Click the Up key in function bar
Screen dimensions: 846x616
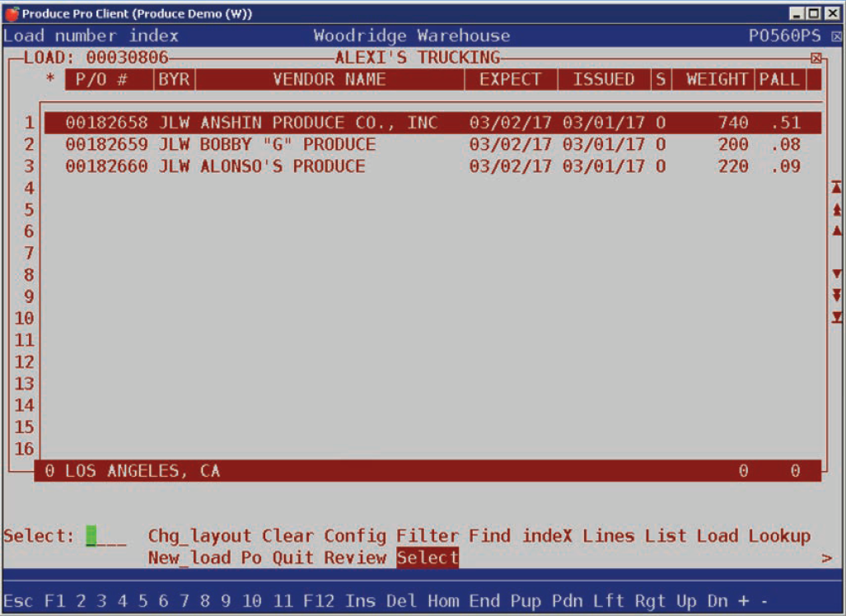[x=686, y=601]
